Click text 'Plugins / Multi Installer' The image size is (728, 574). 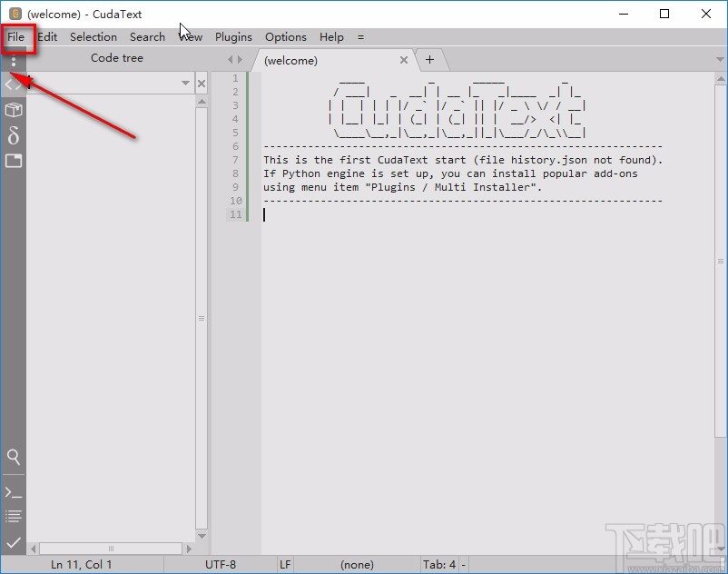point(450,187)
